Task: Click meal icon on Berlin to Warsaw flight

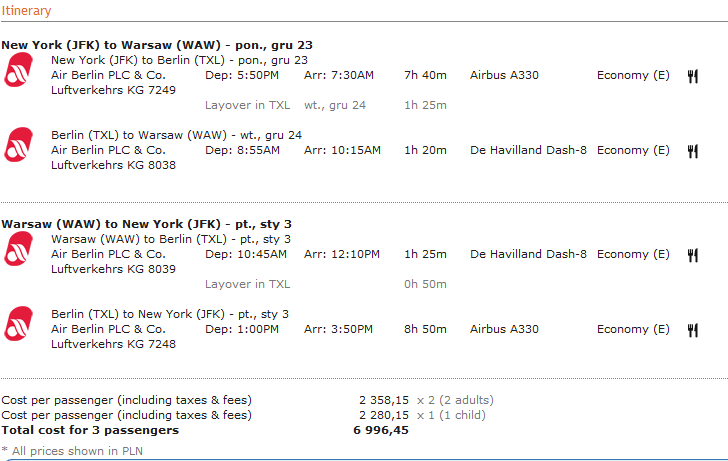Action: pyautogui.click(x=693, y=151)
